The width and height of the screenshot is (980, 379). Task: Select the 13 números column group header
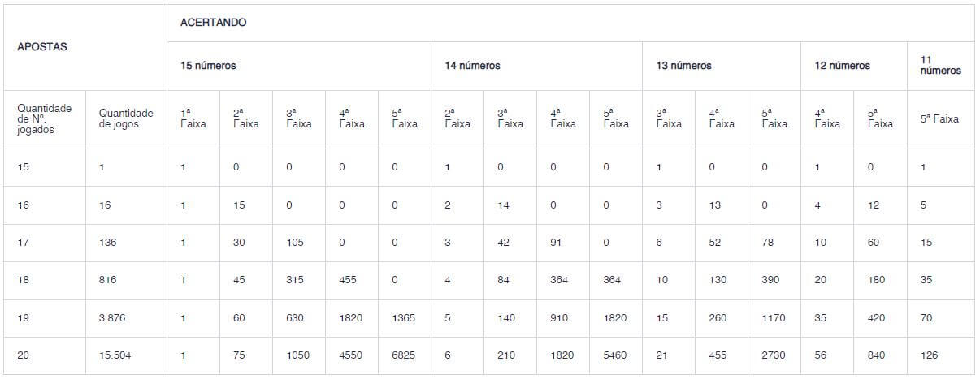tap(683, 66)
